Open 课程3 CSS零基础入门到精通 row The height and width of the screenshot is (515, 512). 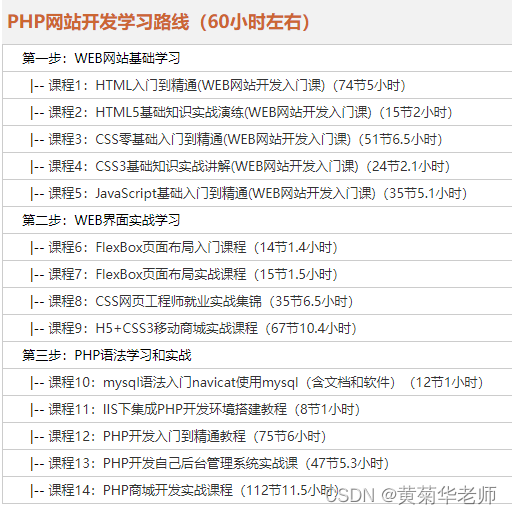(x=257, y=139)
